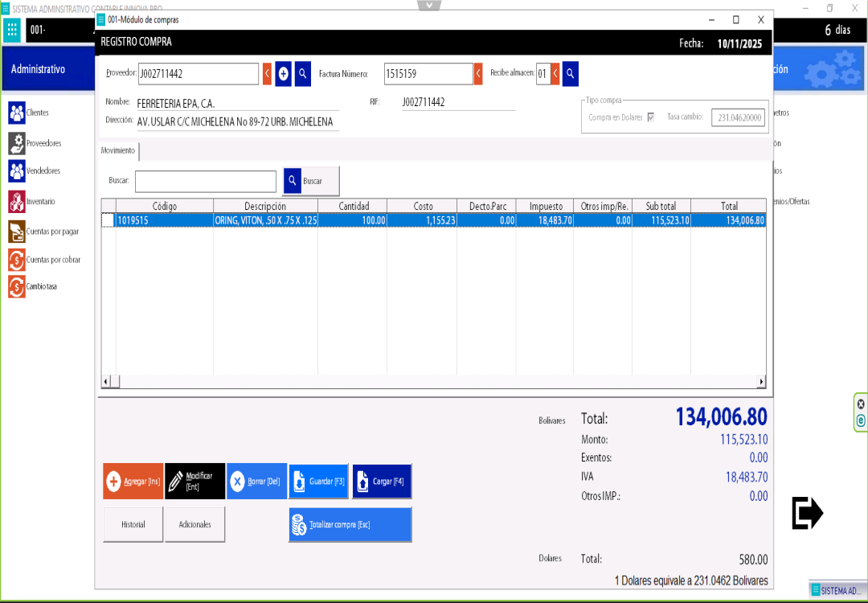This screenshot has width=868, height=603.
Task: Click the Historial button
Action: point(133,524)
